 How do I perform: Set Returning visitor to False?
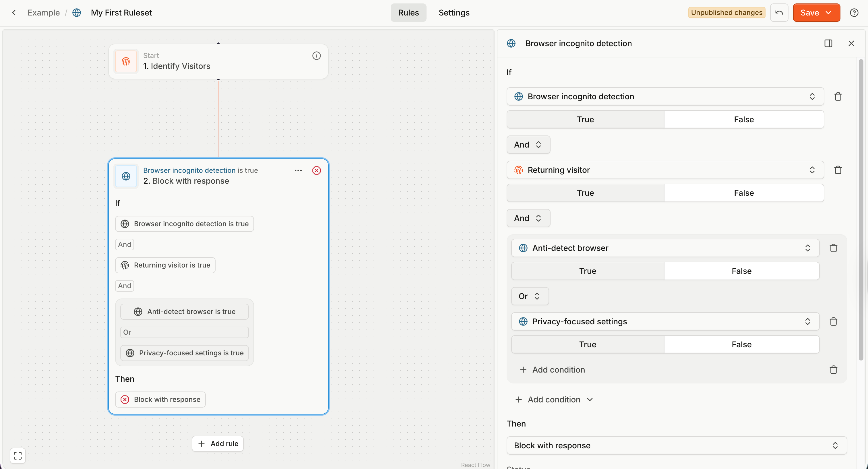(744, 193)
